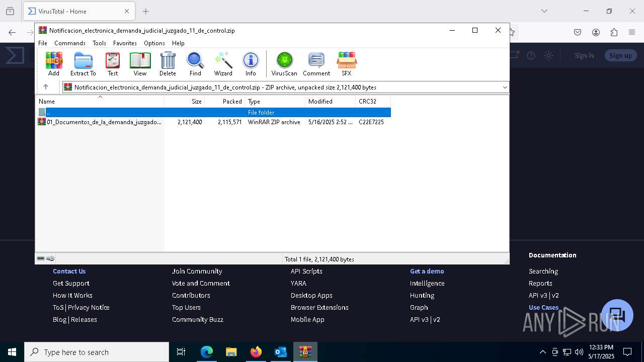
Task: Sort by CRC32 column header
Action: pos(373,101)
